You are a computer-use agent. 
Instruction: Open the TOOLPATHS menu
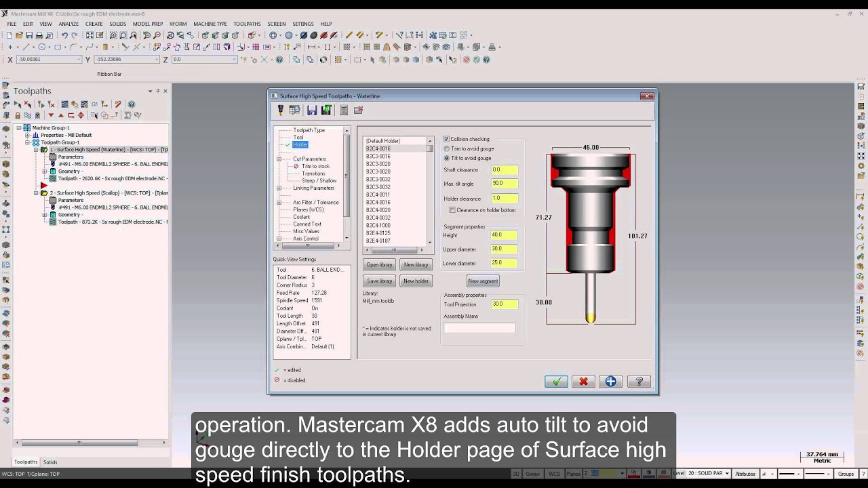click(247, 24)
